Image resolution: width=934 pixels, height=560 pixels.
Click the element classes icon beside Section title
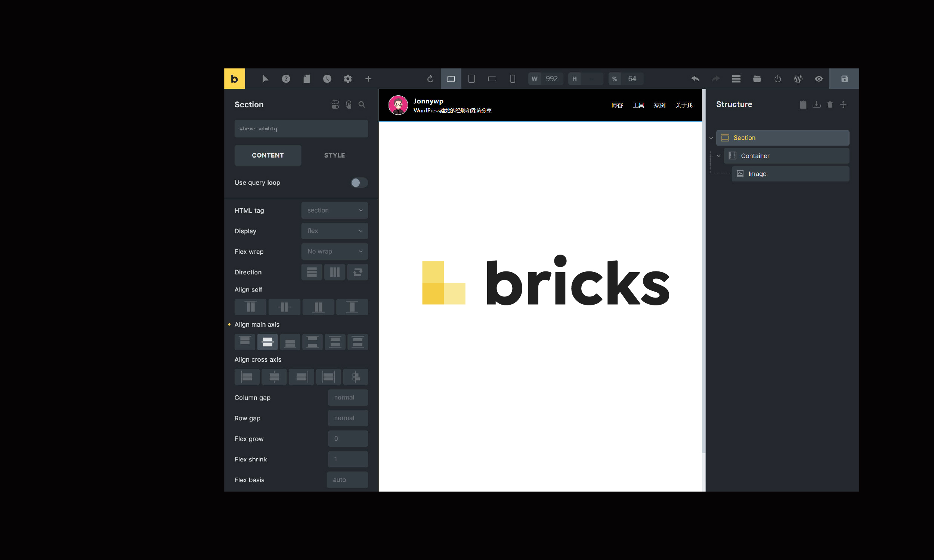(335, 105)
